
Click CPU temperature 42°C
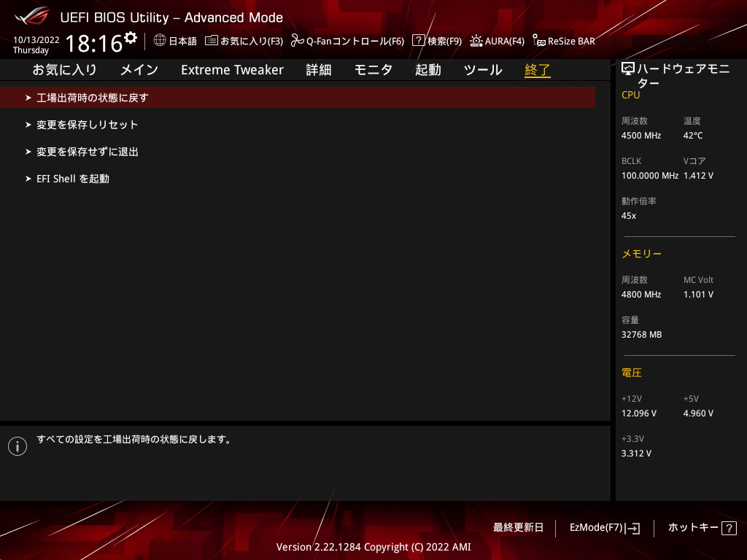click(693, 136)
